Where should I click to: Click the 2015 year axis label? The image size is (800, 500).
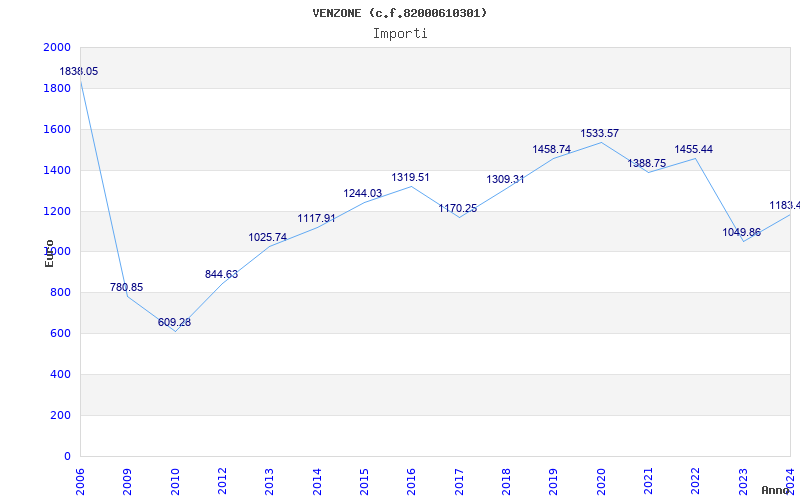tap(364, 481)
